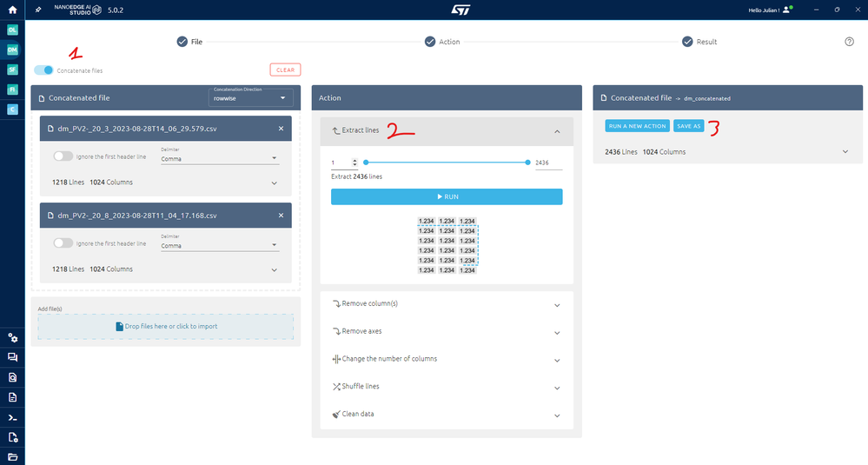Click 'Hello Julian !' text

pos(764,10)
